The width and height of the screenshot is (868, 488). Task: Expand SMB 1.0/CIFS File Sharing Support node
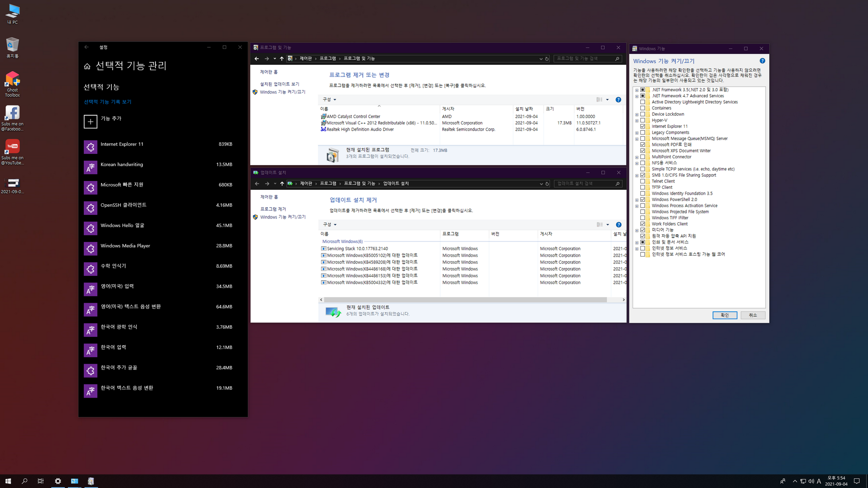coord(637,175)
